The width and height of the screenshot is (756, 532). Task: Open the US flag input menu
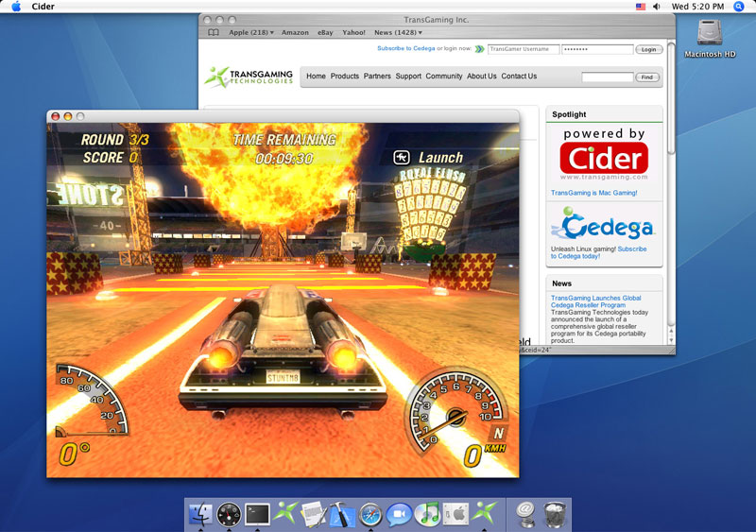tap(641, 7)
